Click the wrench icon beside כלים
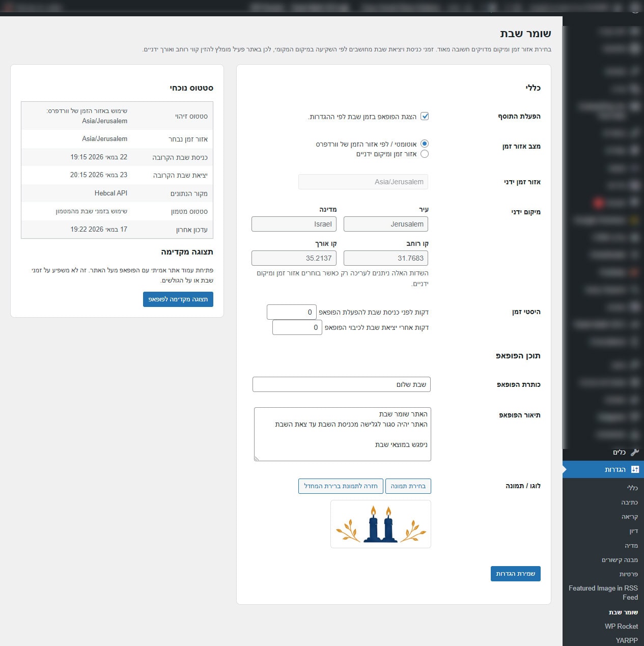 pyautogui.click(x=635, y=452)
